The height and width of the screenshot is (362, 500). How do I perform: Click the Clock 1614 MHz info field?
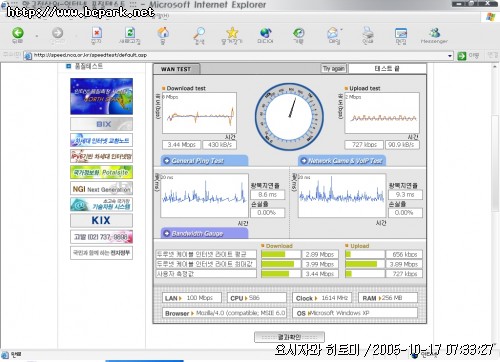(322, 298)
